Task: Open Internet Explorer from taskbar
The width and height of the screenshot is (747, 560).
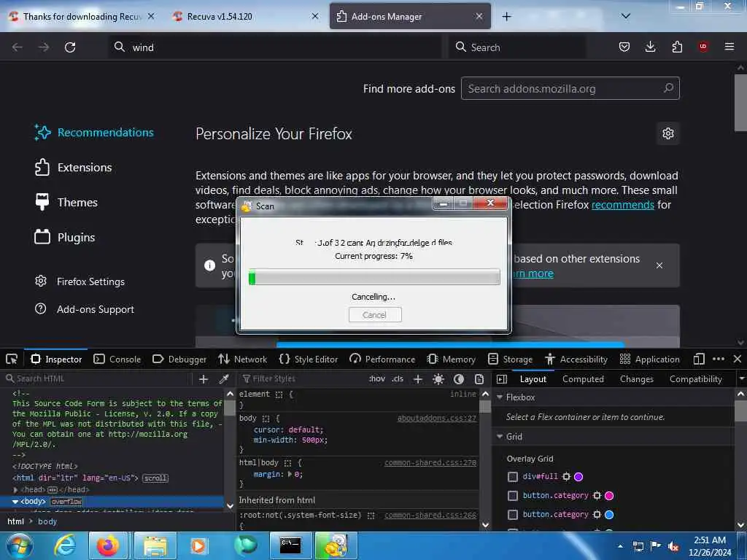Action: pyautogui.click(x=65, y=545)
